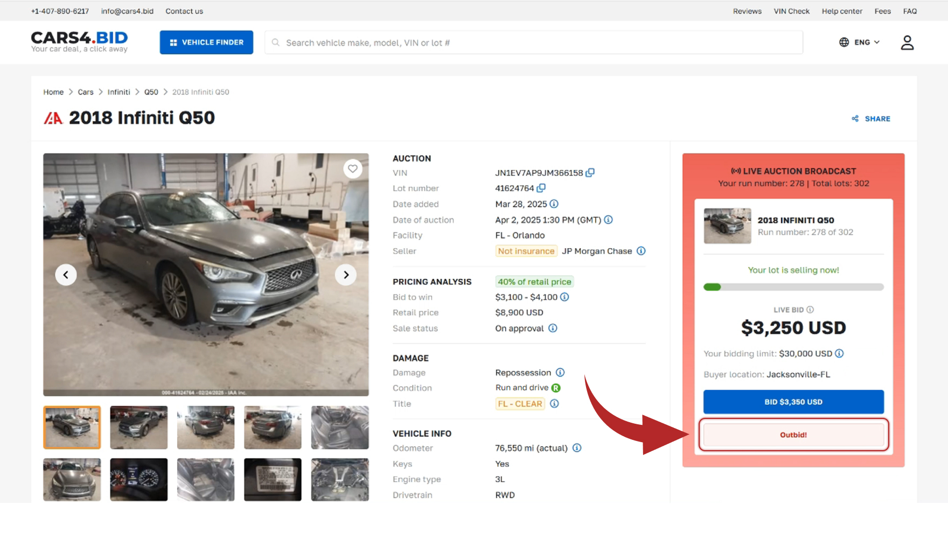Open the Date of auction info icon

[609, 220]
